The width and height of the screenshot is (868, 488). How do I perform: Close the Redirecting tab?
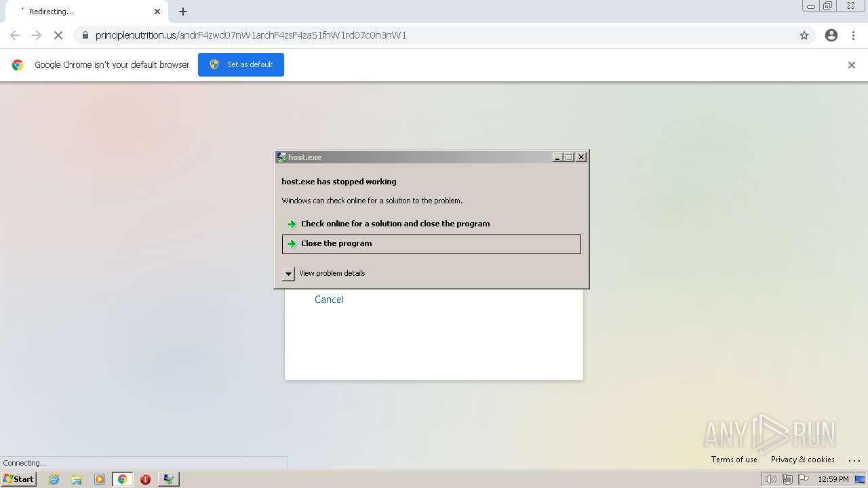click(x=157, y=12)
